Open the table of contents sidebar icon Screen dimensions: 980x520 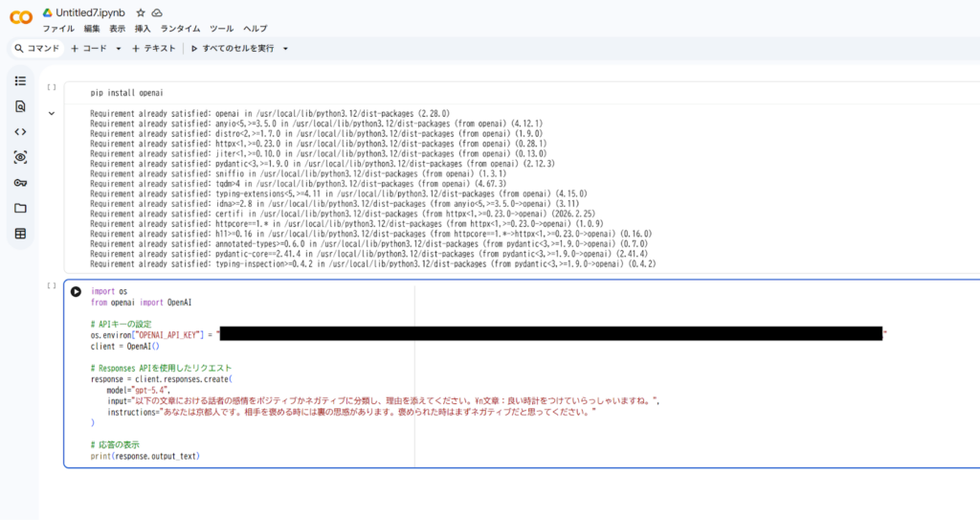(x=21, y=81)
